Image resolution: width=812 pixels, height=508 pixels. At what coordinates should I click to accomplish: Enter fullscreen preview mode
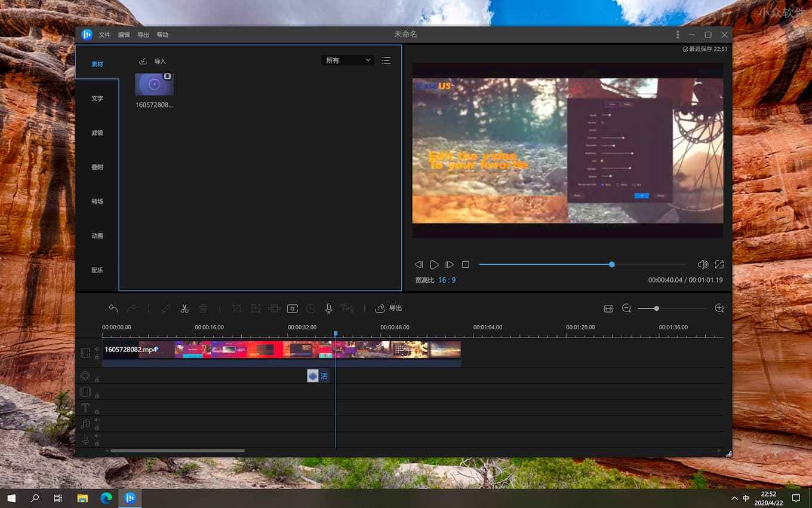[x=719, y=264]
